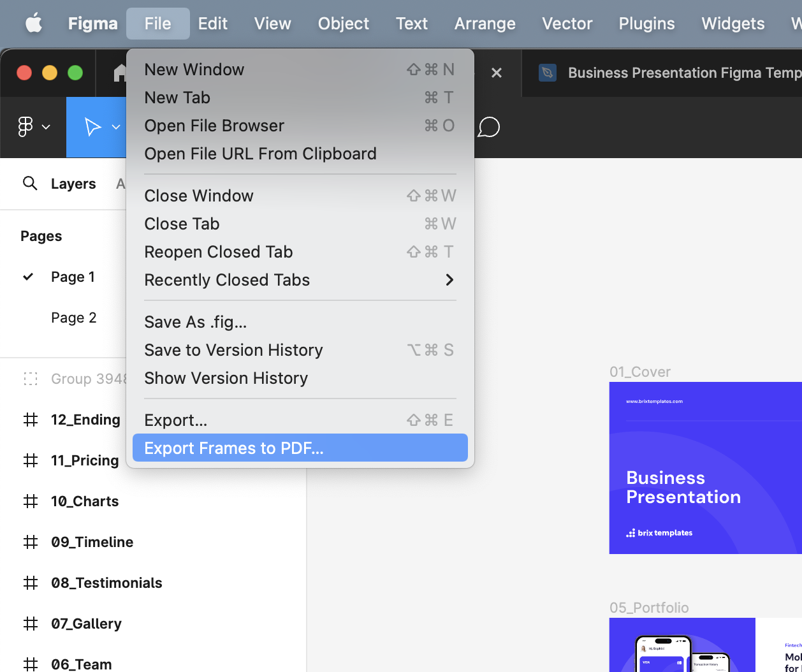This screenshot has width=802, height=672.
Task: Open the View menu
Action: pyautogui.click(x=273, y=24)
